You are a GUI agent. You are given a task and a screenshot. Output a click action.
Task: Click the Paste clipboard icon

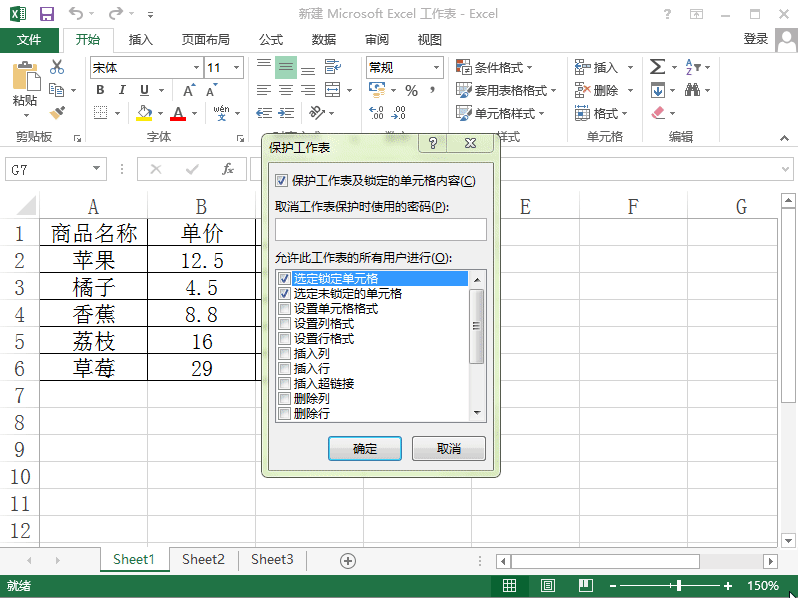point(25,76)
